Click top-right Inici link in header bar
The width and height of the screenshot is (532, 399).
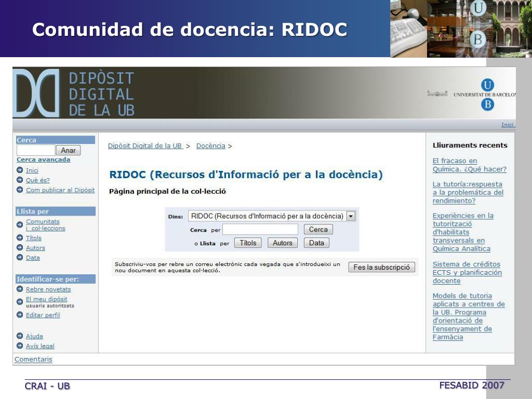click(x=508, y=125)
